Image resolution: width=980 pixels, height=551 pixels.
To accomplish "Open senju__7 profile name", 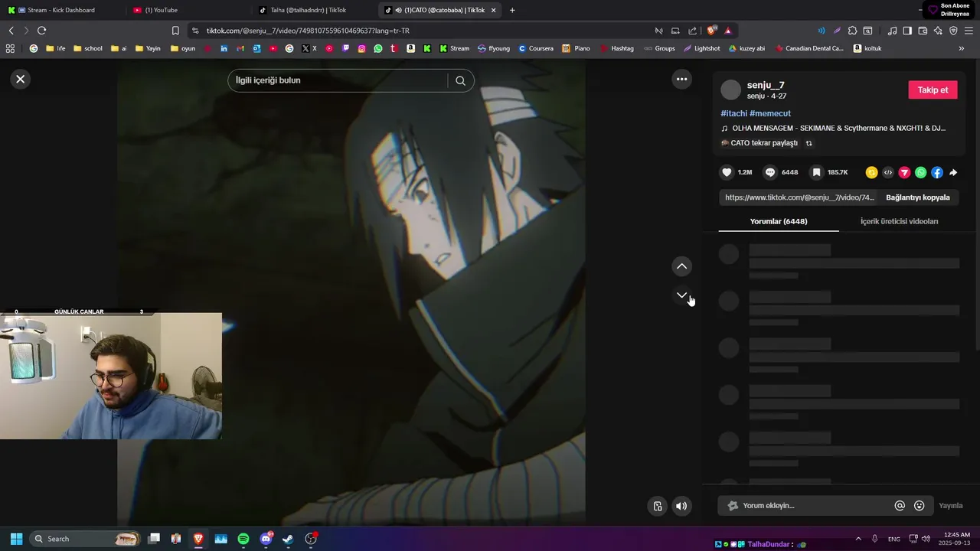I will (766, 85).
